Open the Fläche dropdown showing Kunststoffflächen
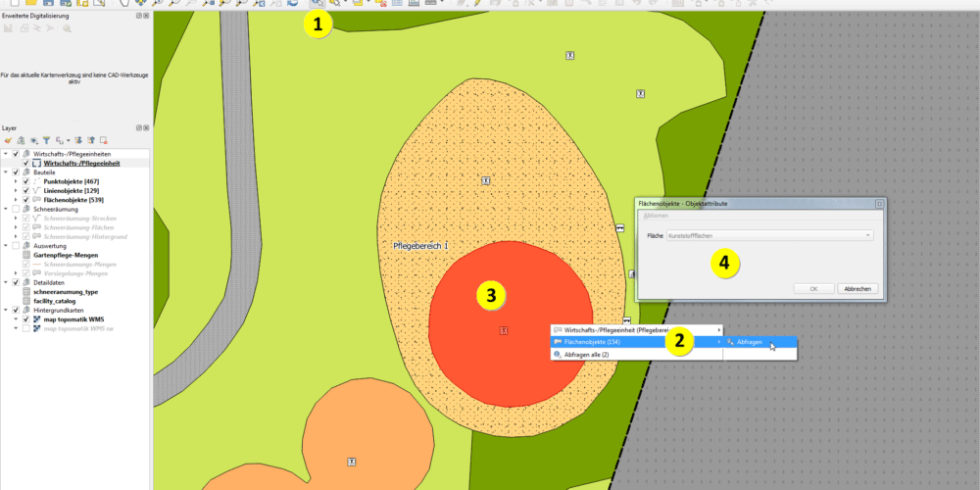Viewport: 980px width, 490px height. tap(769, 236)
